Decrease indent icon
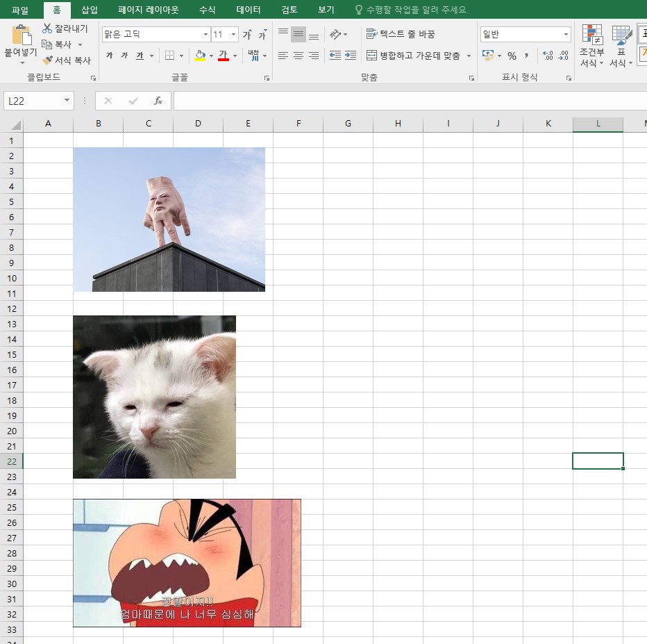647x644 pixels. (x=335, y=56)
